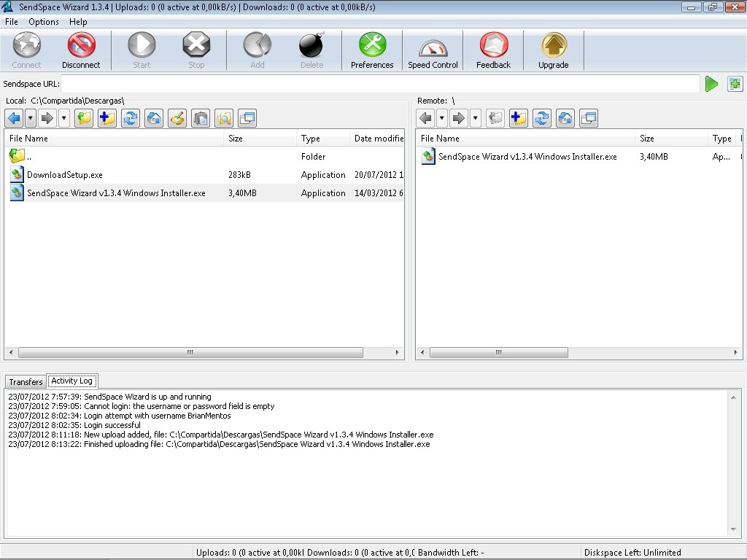Open the File menu
This screenshot has width=747, height=560.
12,22
